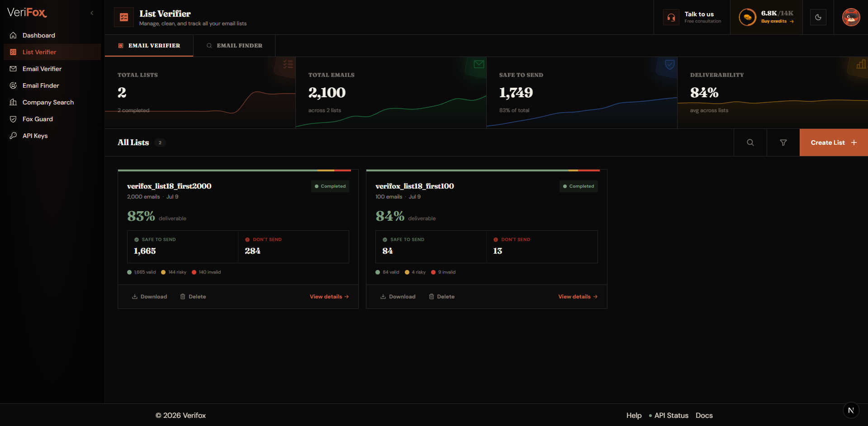Click the Safe to Send stat card
Viewport: 868px width, 426px height.
point(582,93)
